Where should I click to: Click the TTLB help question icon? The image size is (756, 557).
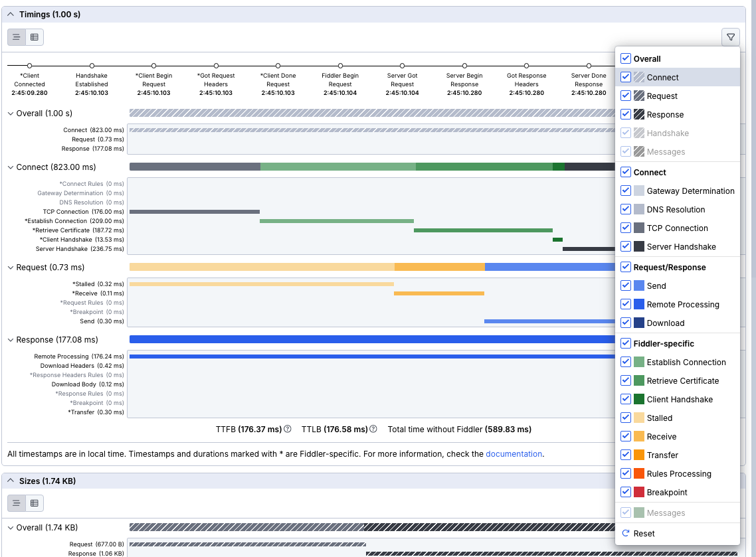click(x=373, y=429)
